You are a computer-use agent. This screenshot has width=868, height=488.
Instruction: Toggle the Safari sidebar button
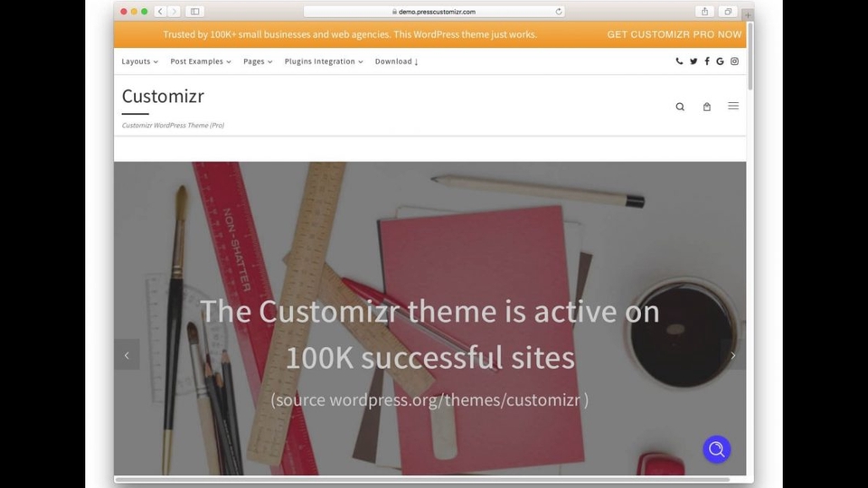195,11
